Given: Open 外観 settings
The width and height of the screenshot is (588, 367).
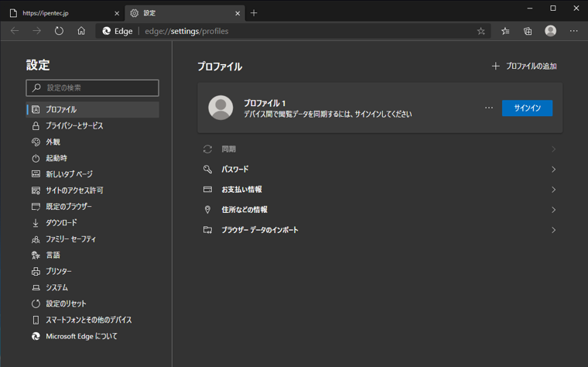Looking at the screenshot, I should coord(92,142).
